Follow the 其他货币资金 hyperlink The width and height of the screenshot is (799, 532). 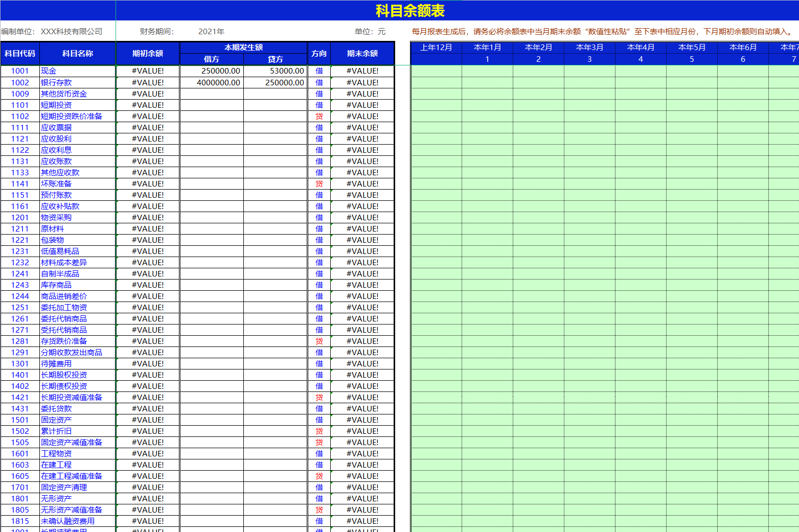pyautogui.click(x=64, y=94)
